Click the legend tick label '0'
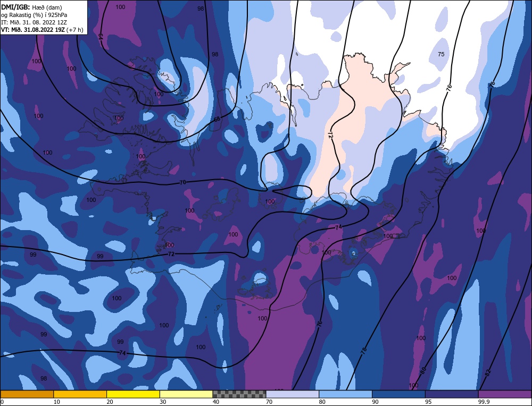Image resolution: width=532 pixels, height=406 pixels. click(x=2, y=402)
